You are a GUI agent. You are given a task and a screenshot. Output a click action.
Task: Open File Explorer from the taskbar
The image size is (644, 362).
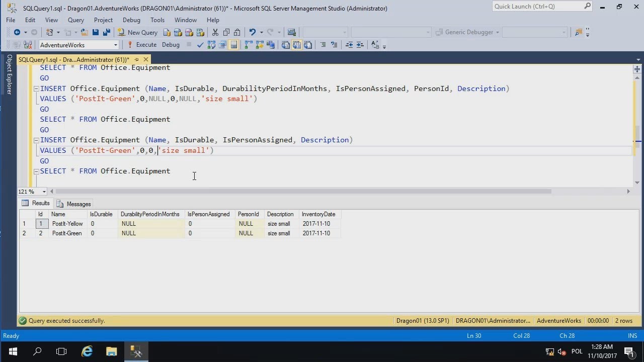[111, 351]
